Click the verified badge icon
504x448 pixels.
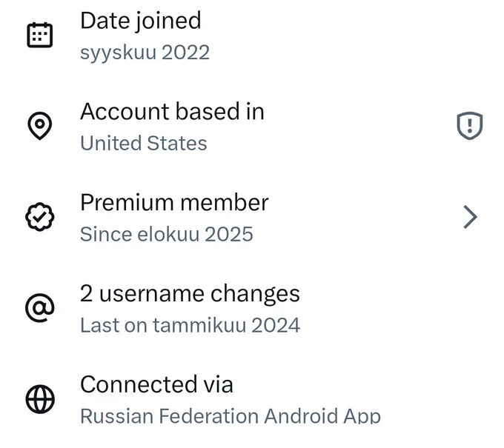click(x=39, y=217)
